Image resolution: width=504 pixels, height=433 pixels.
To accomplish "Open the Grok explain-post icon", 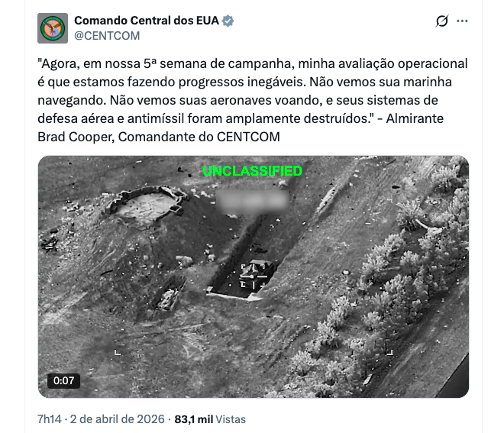I will (442, 21).
